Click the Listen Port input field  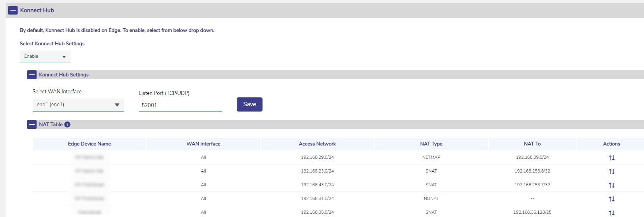(180, 105)
